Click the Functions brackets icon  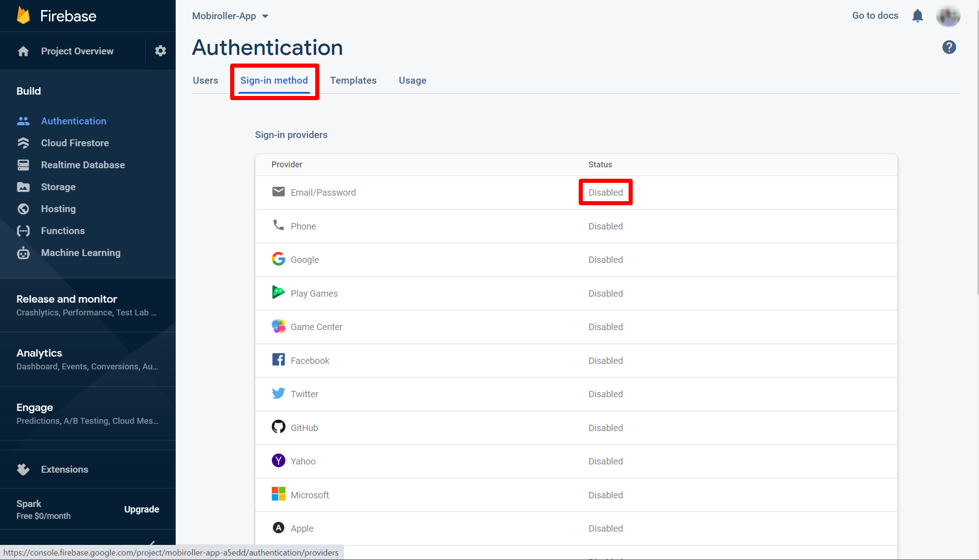23,231
